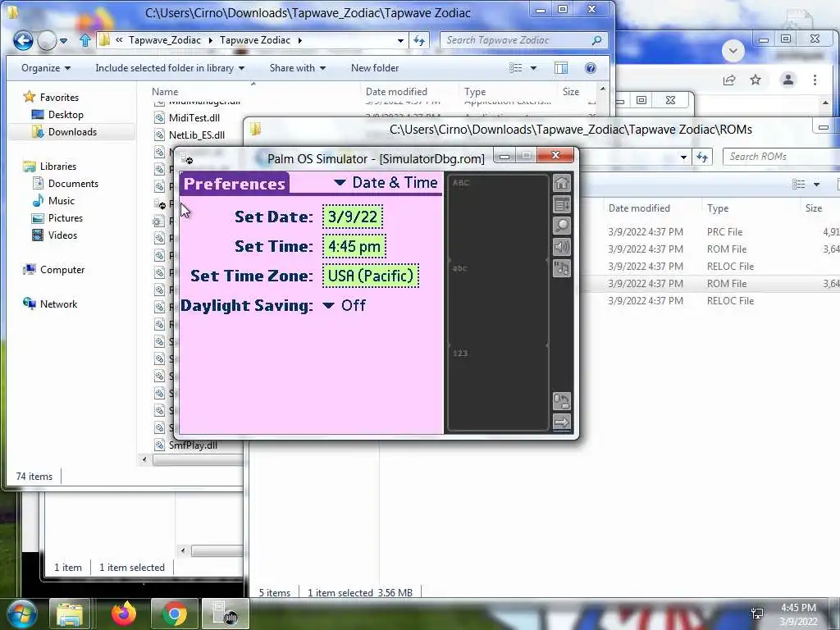Select the Set Time field 4:45 pm

354,246
